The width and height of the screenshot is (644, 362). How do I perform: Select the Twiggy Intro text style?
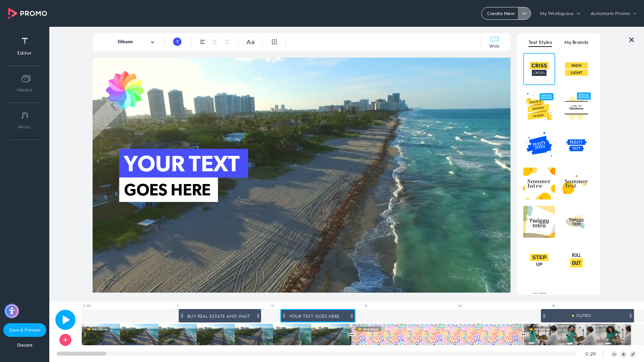tap(539, 222)
